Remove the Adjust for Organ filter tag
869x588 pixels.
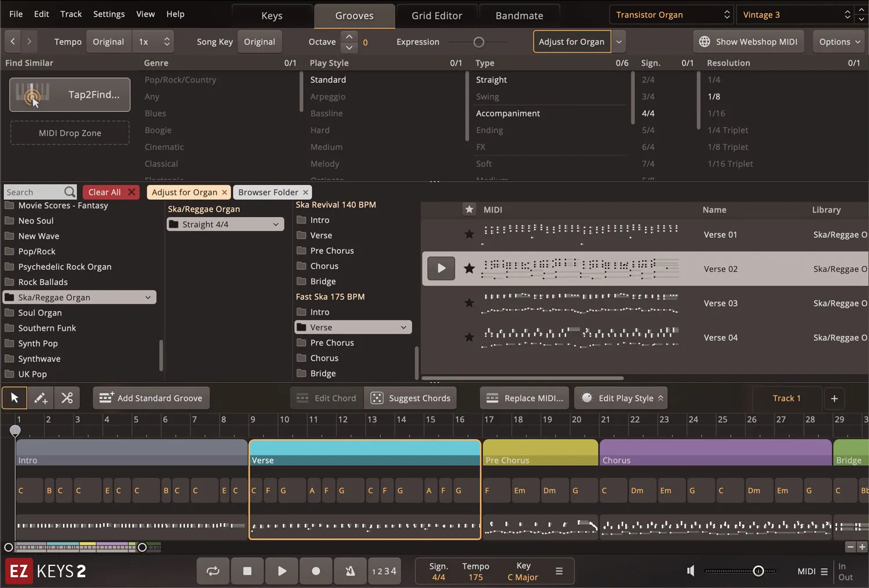[x=224, y=192]
